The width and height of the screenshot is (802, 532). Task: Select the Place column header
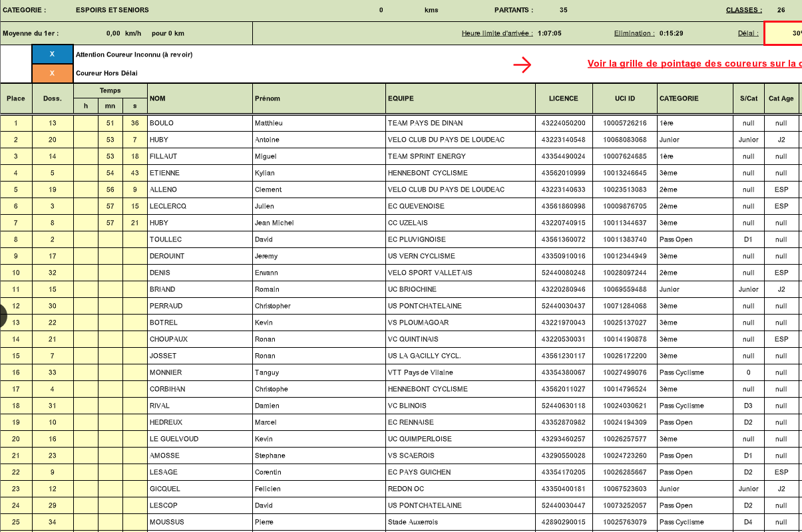click(x=16, y=98)
